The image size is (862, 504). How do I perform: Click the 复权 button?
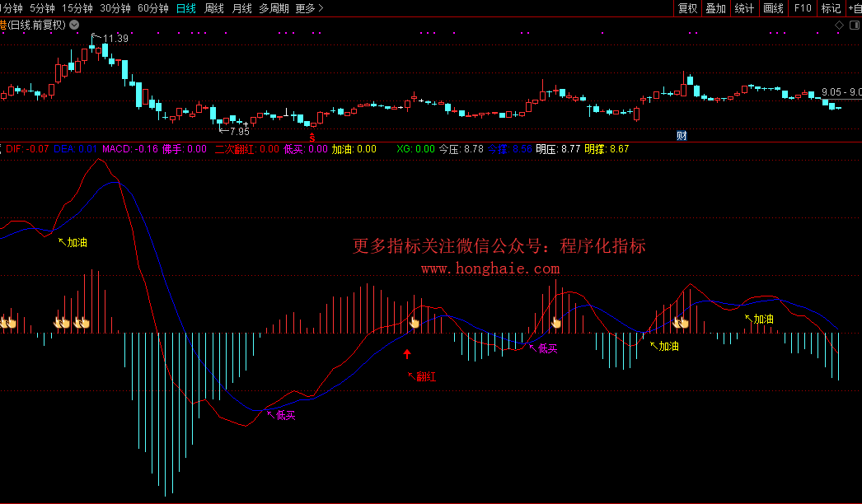[687, 8]
